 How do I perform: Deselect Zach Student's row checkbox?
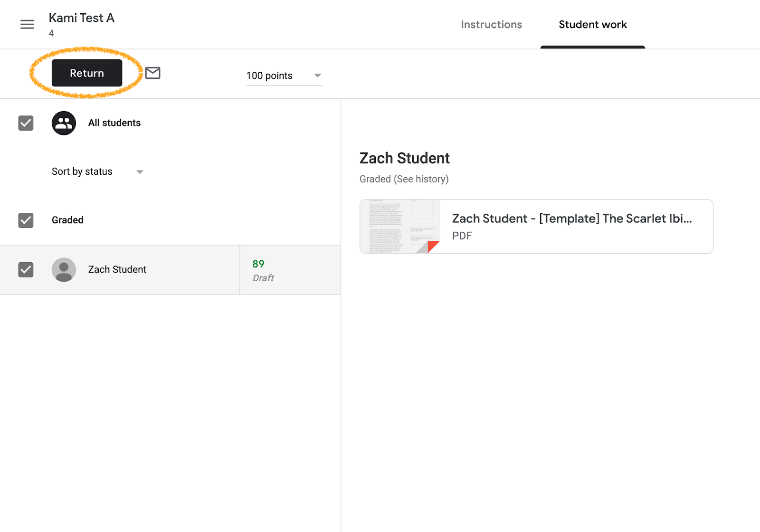tap(26, 270)
